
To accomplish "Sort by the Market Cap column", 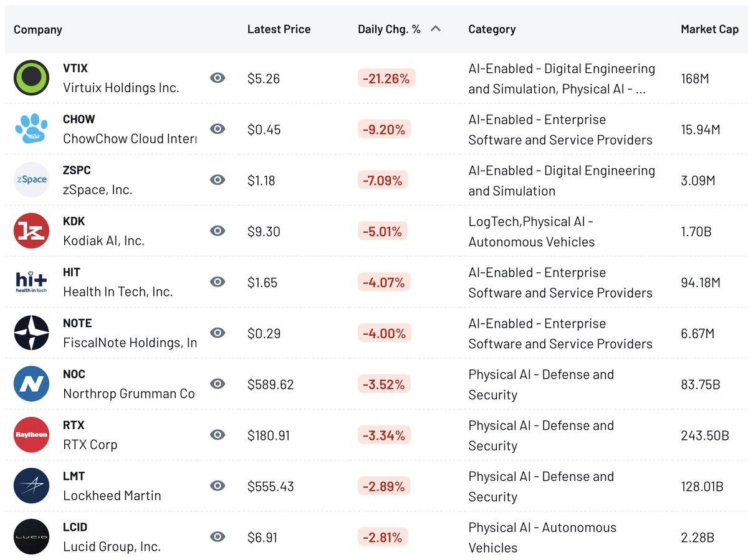I will pos(709,29).
